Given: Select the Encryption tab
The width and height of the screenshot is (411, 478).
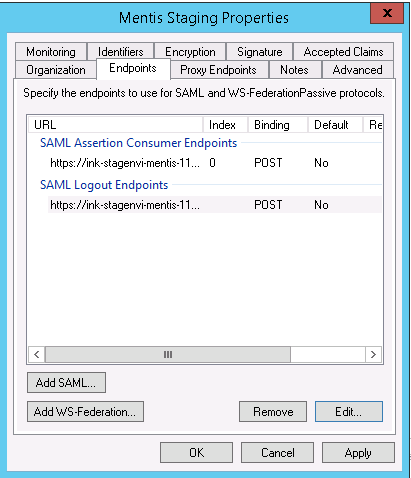Looking at the screenshot, I should coord(190,52).
